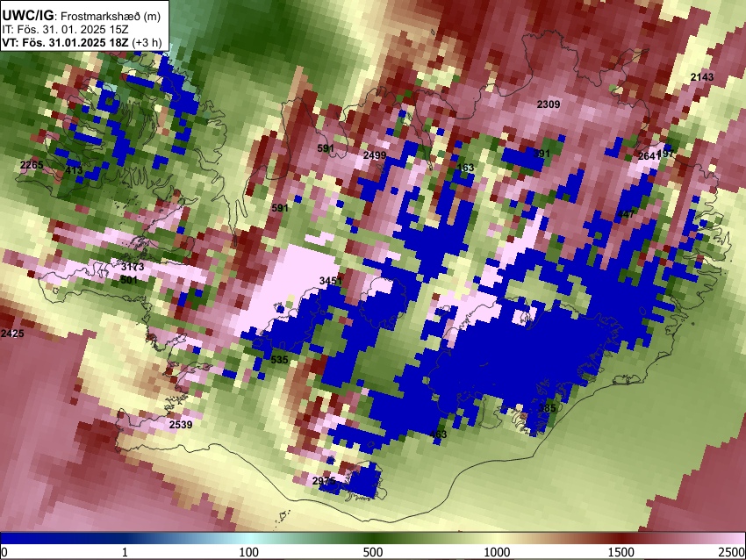Image resolution: width=746 pixels, height=560 pixels.
Task: Click the colorbar tick label '1500'
Action: coord(621,552)
